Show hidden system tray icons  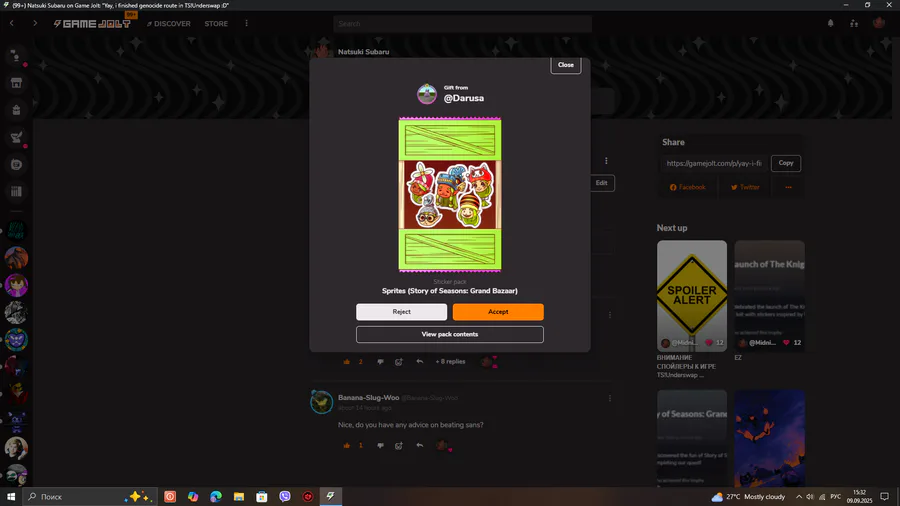click(x=798, y=497)
